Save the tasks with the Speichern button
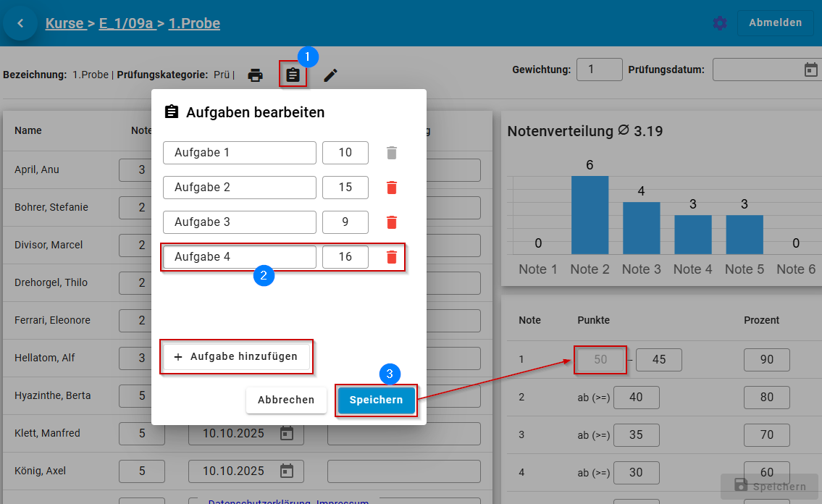Screen dimensions: 822x504 [376, 400]
